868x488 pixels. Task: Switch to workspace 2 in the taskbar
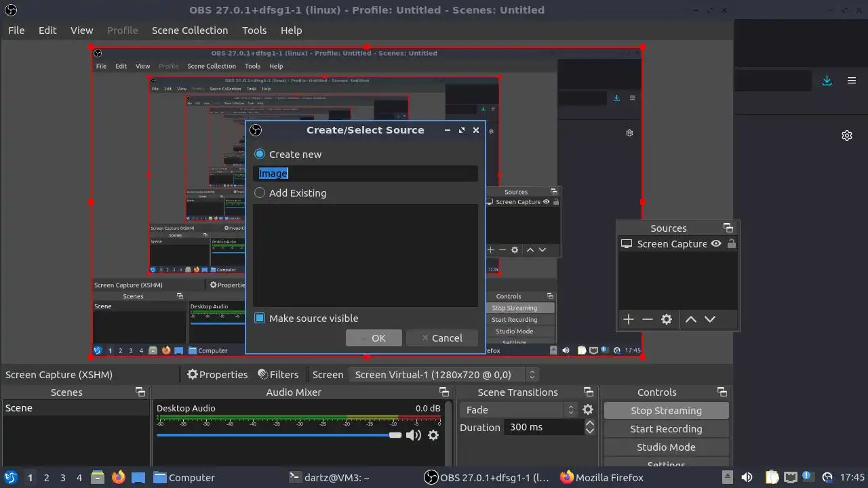coord(46,477)
